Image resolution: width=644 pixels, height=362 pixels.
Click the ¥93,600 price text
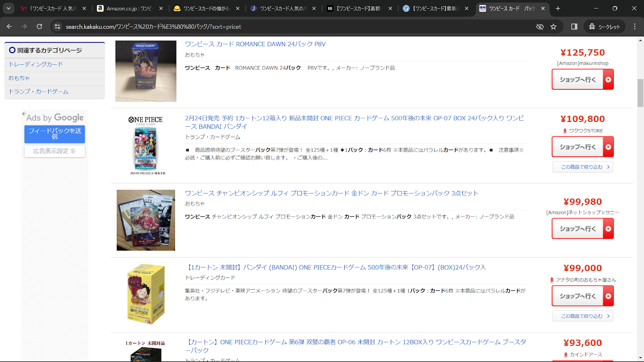tap(583, 343)
